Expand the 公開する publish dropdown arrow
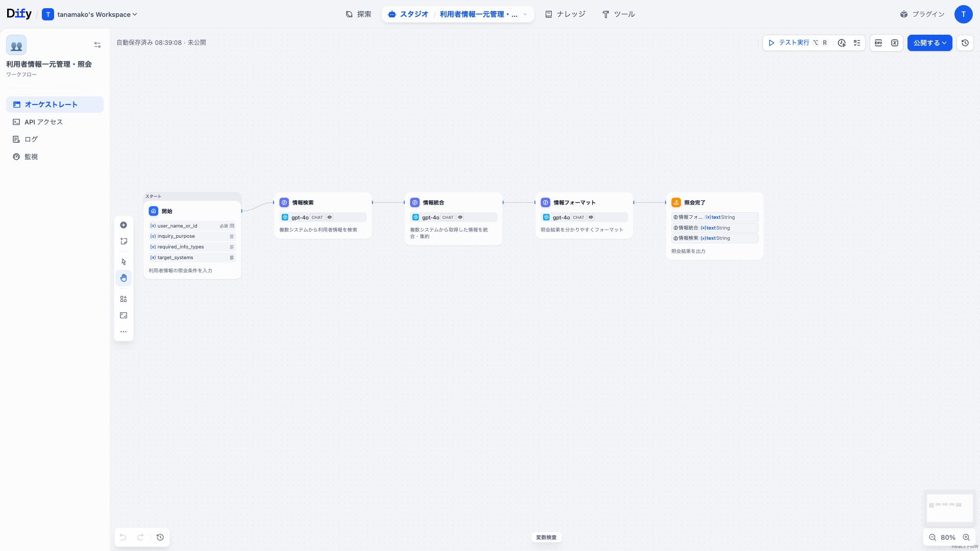The height and width of the screenshot is (551, 980). 944,43
